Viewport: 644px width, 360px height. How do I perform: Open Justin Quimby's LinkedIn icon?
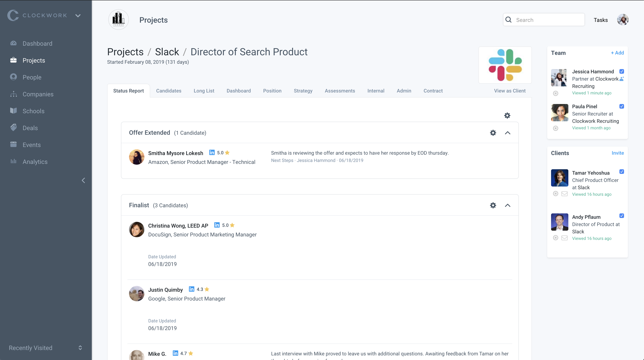pyautogui.click(x=191, y=289)
